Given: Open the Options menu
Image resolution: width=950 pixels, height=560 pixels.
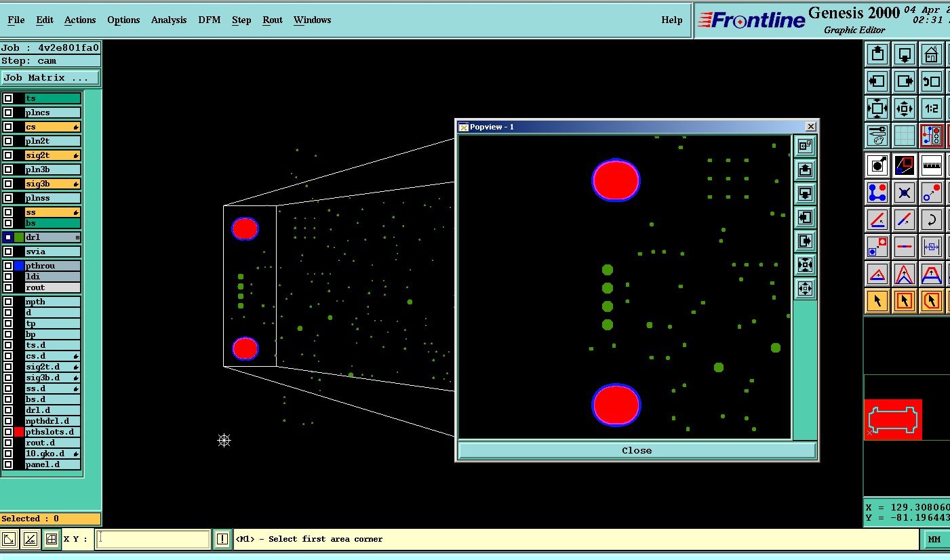Looking at the screenshot, I should tap(123, 20).
